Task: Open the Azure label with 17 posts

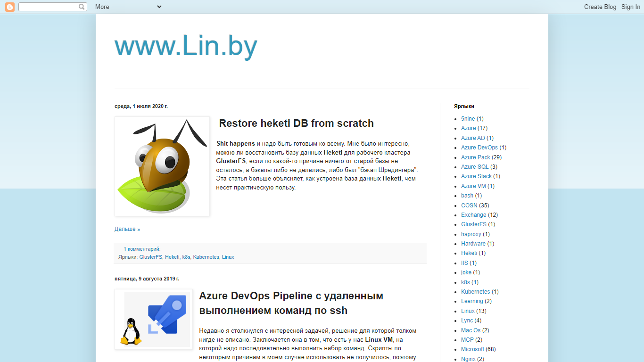Action: pos(469,128)
